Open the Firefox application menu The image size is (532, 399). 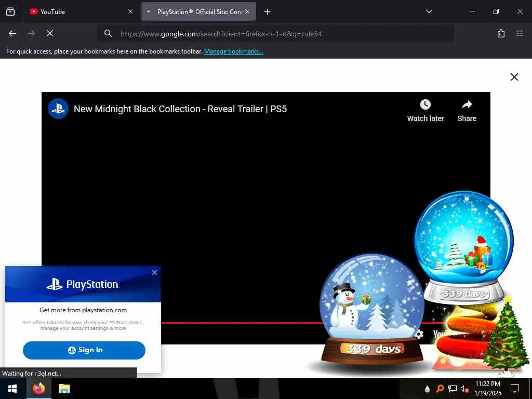coord(520,33)
